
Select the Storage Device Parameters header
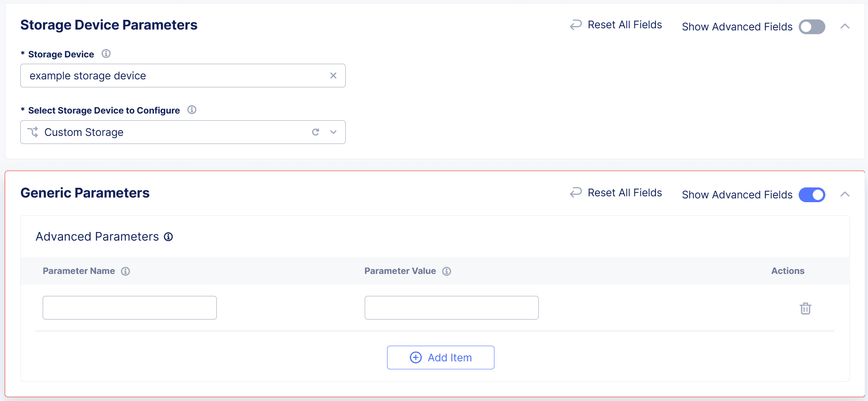[109, 24]
